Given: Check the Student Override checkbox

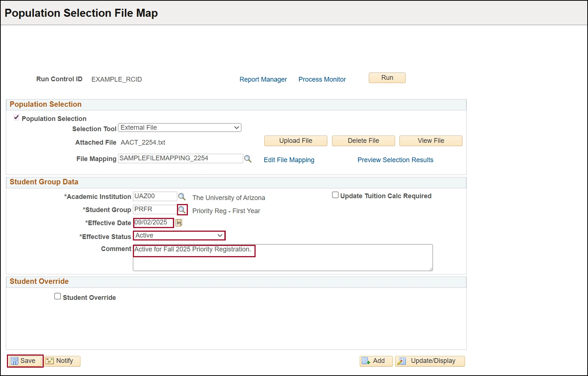Looking at the screenshot, I should 57,296.
